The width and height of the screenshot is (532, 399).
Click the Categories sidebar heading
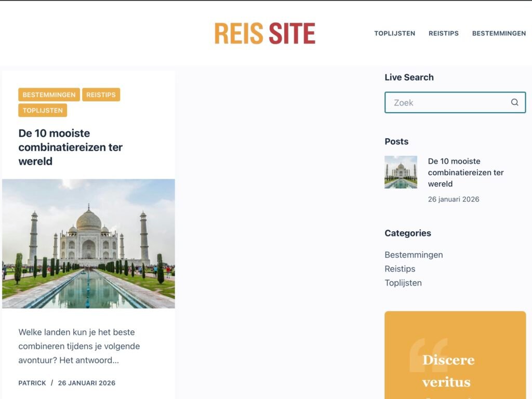(407, 233)
